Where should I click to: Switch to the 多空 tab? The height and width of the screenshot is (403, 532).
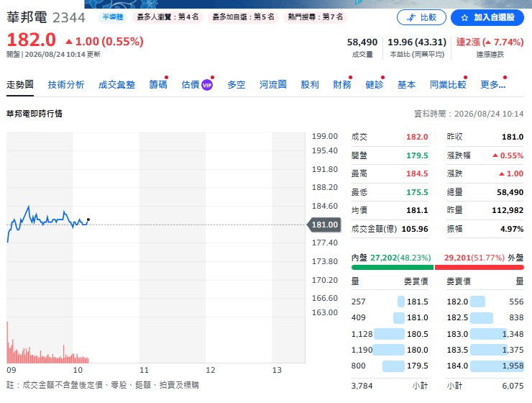pos(236,84)
